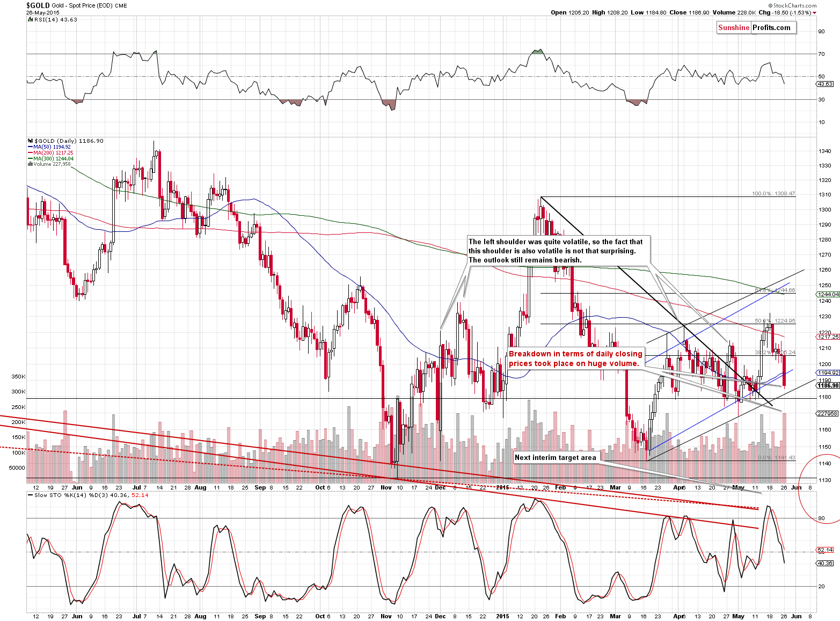
Task: Click the $GOLD (Daily) 1186.90 legend entry
Action: [65, 141]
